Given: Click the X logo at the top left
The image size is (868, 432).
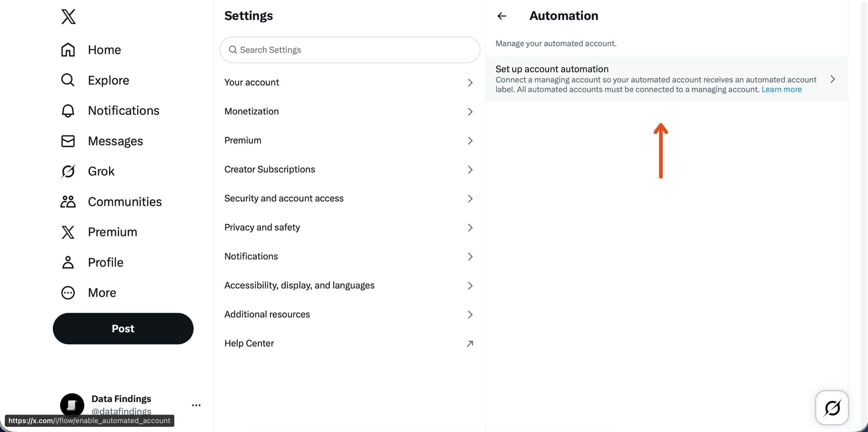Looking at the screenshot, I should tap(68, 16).
